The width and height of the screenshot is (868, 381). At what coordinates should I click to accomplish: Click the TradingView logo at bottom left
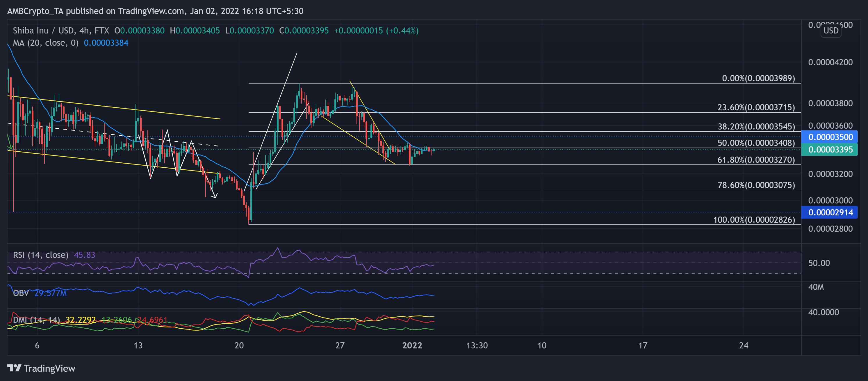[42, 368]
